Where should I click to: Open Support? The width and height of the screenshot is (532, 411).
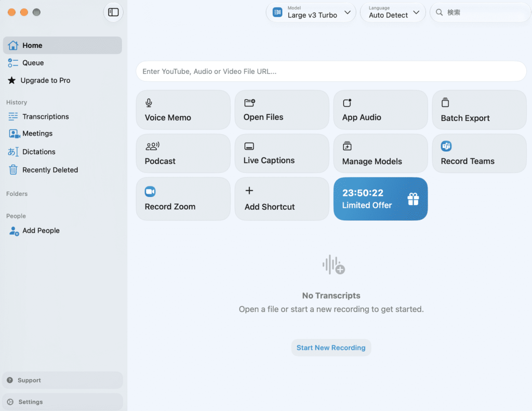coord(62,380)
